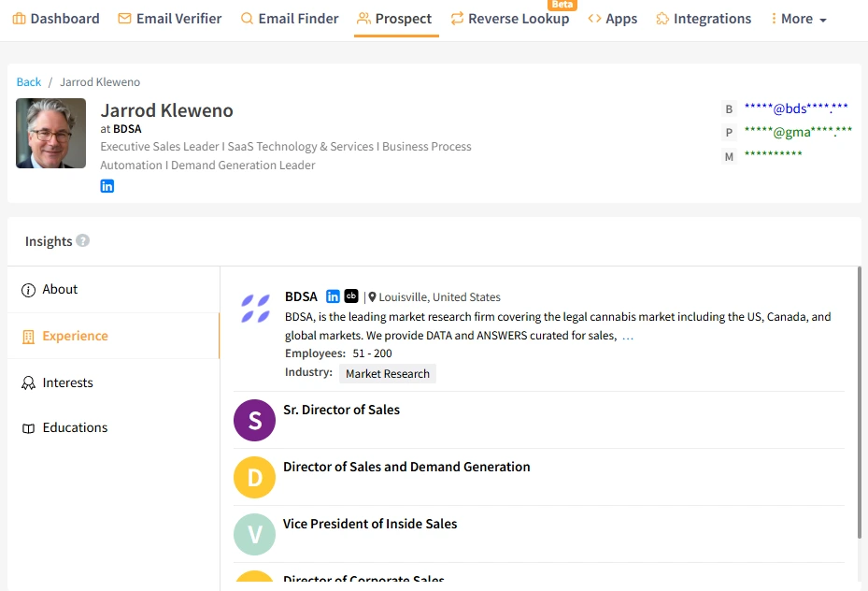Reveal the masked personal email @gma
868x591 pixels.
coord(798,132)
